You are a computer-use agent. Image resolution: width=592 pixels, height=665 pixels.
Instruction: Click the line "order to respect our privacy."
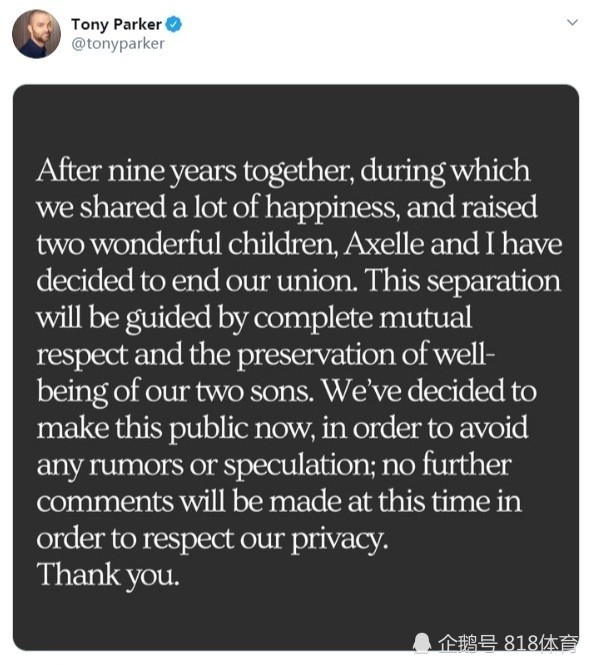[x=212, y=539]
